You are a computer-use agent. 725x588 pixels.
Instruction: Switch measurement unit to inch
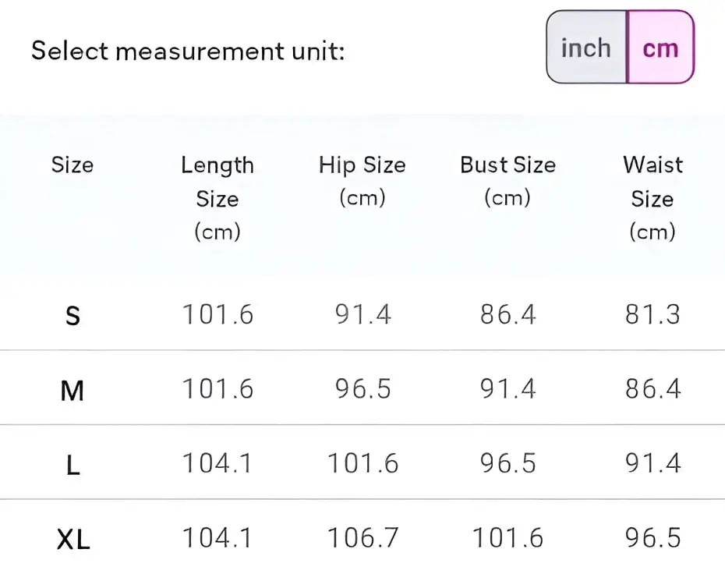(586, 48)
